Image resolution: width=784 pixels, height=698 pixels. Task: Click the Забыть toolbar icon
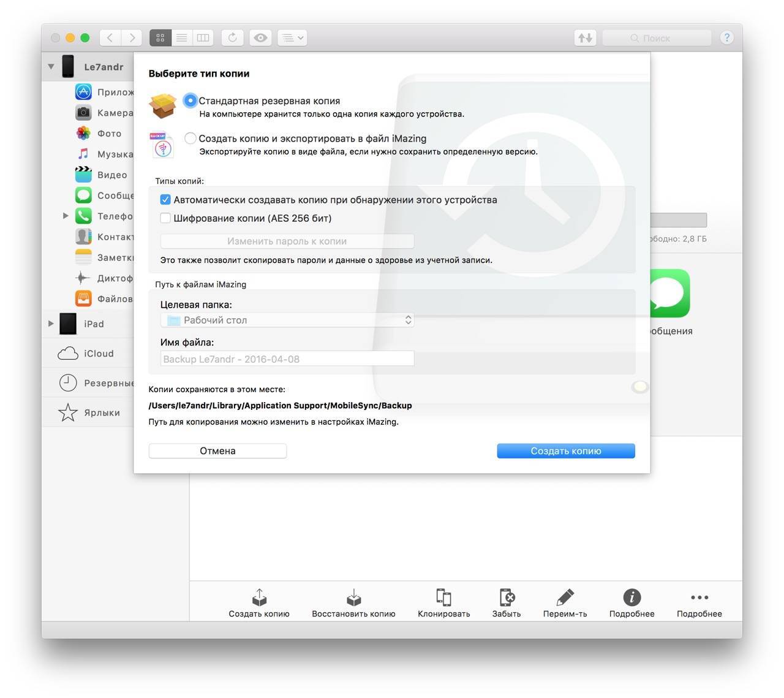507,597
